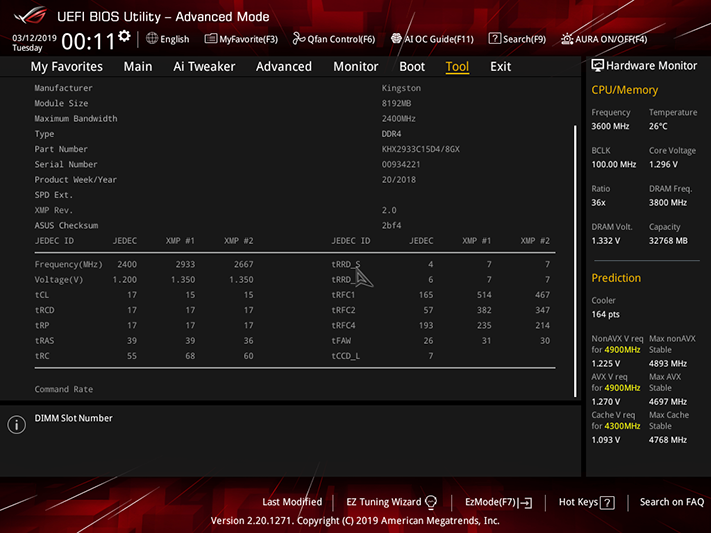This screenshot has width=711, height=533.
Task: Click the DDR4 type value
Action: pos(391,134)
